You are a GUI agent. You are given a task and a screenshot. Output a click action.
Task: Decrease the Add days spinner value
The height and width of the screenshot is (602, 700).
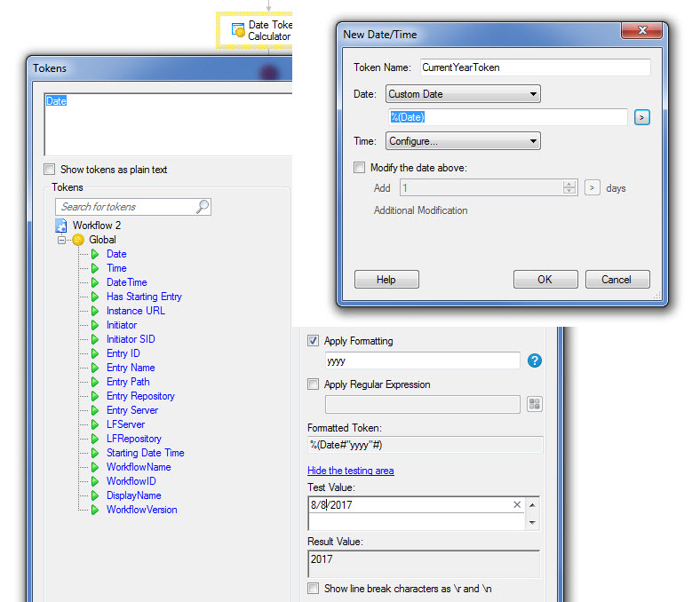coord(569,192)
